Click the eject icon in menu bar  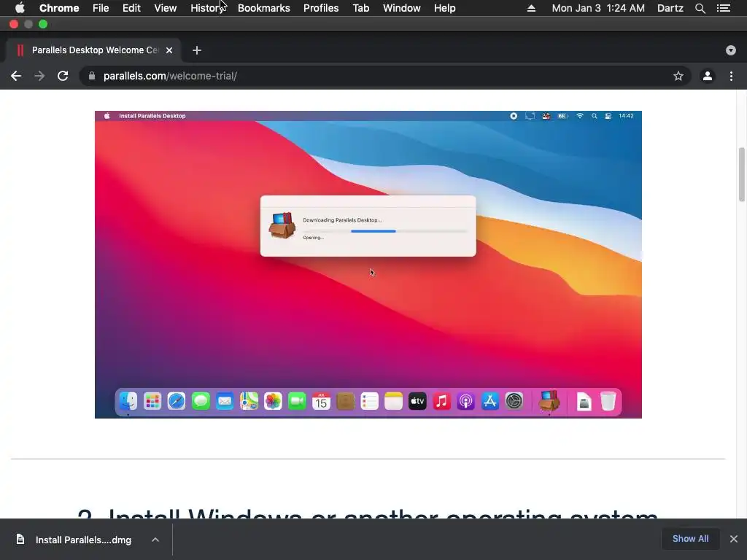(x=531, y=8)
